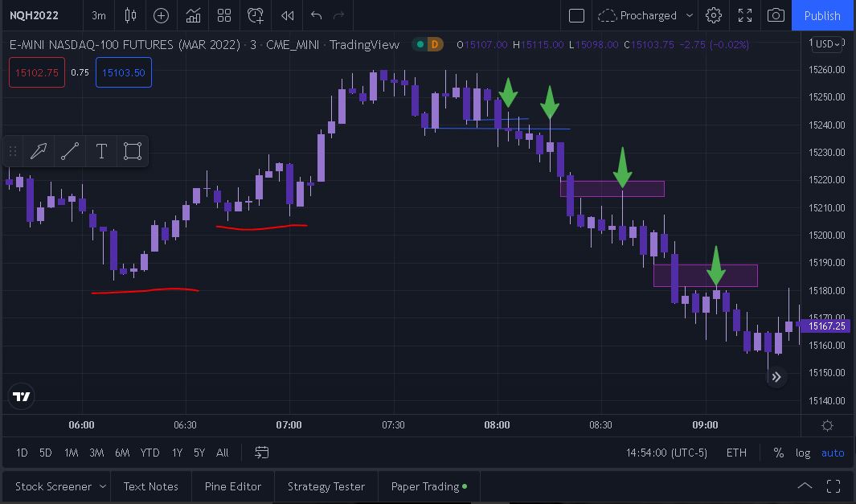856x504 pixels.
Task: Open time axis settings gear icon
Action: click(x=827, y=425)
